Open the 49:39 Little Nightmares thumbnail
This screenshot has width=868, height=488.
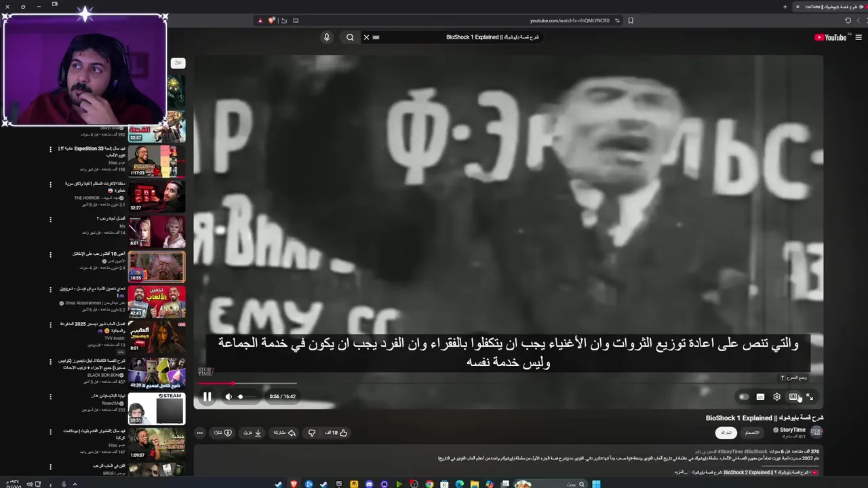[157, 373]
